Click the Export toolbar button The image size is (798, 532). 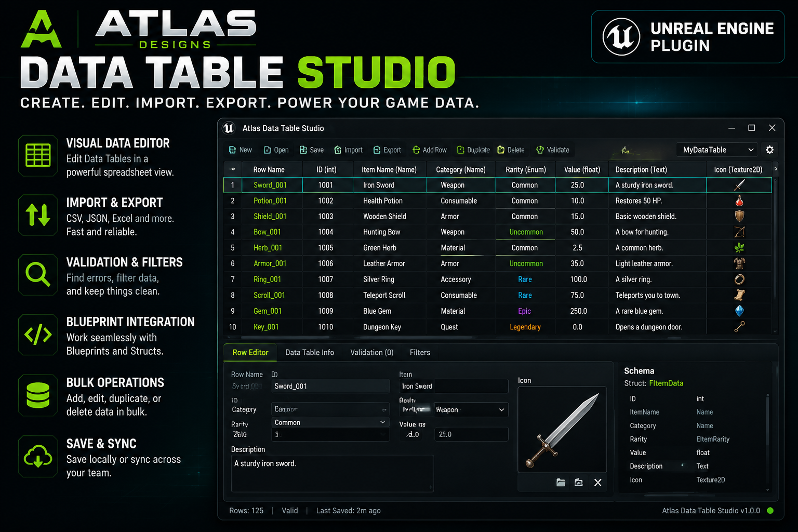387,150
